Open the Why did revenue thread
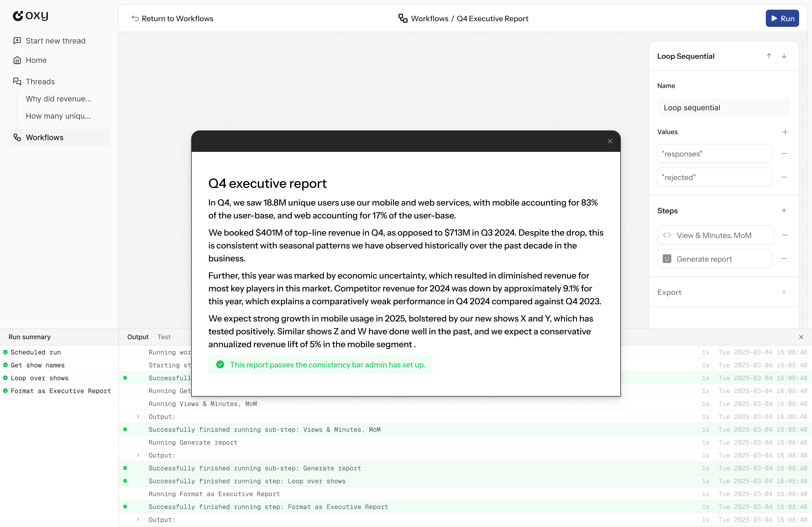The image size is (812, 527). point(58,99)
